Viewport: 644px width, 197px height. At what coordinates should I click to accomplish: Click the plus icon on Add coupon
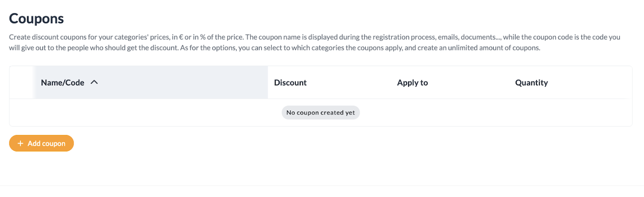[21, 143]
